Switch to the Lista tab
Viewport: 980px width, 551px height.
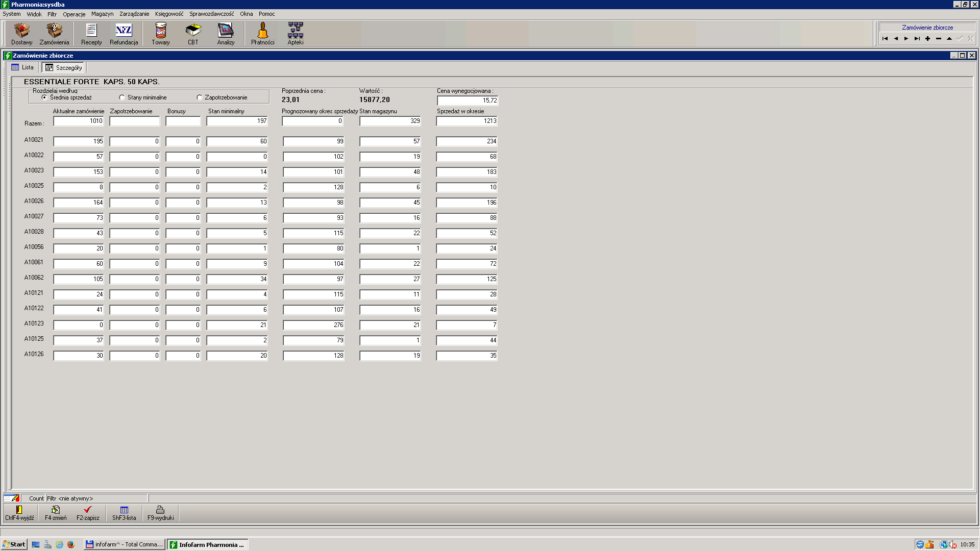(22, 67)
